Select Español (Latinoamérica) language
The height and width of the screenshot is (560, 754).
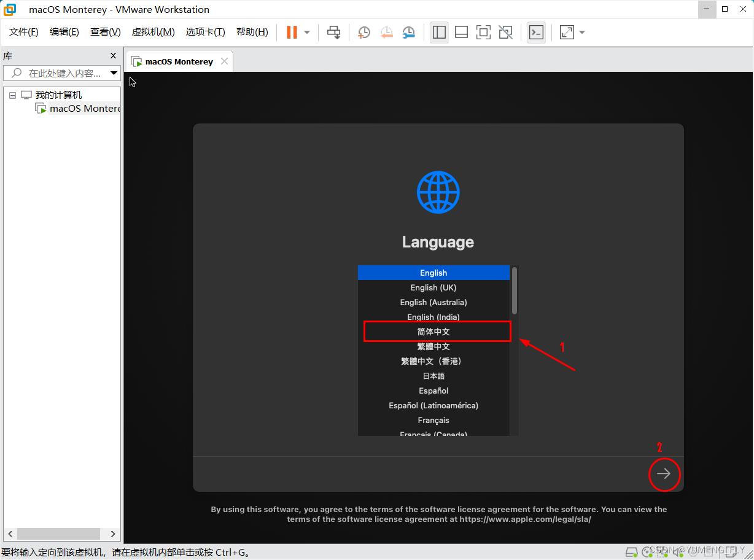[433, 405]
